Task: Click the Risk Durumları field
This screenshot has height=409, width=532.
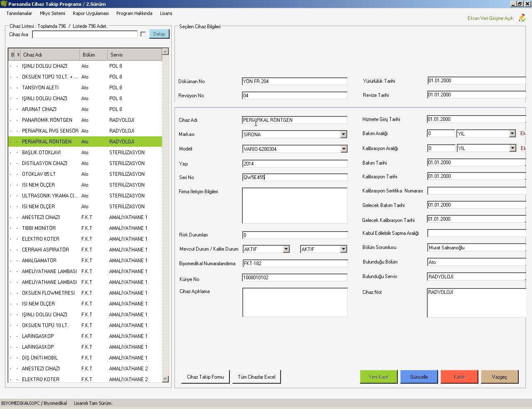Action: 295,235
